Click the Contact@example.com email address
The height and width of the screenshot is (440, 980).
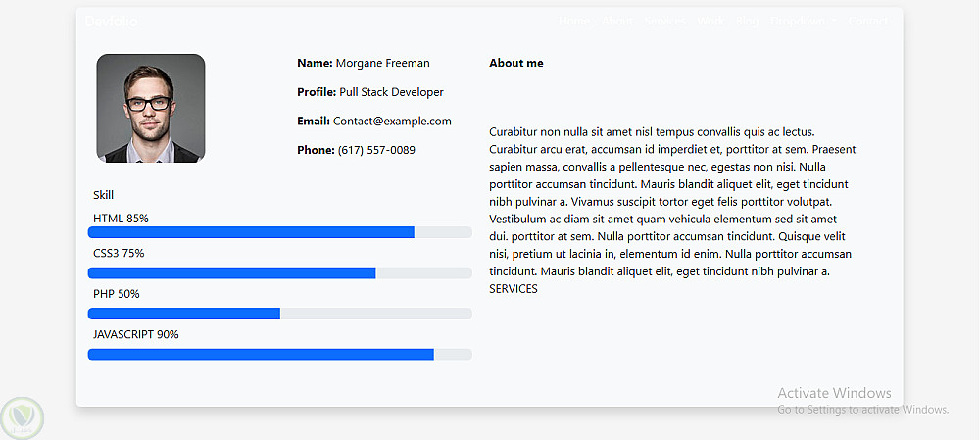click(392, 122)
